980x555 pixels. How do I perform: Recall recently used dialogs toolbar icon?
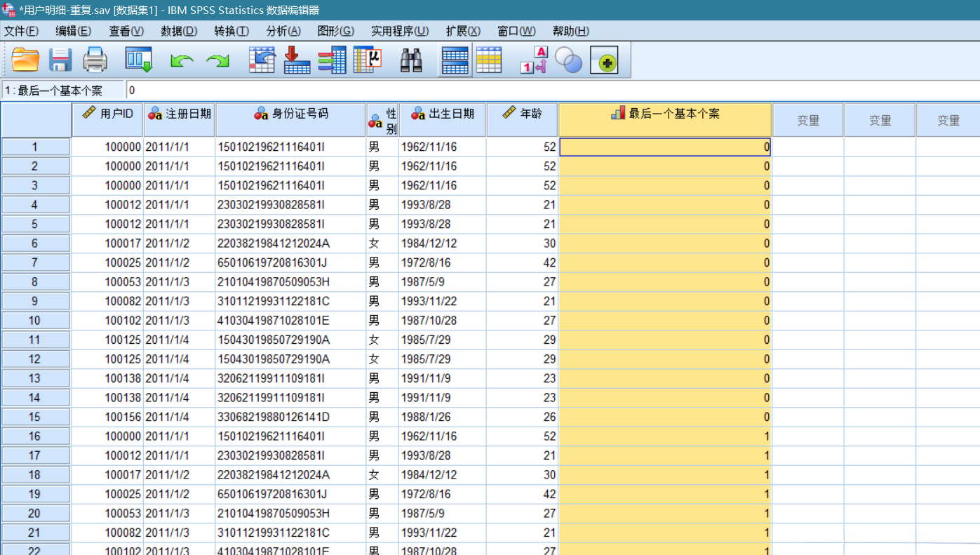tap(139, 60)
